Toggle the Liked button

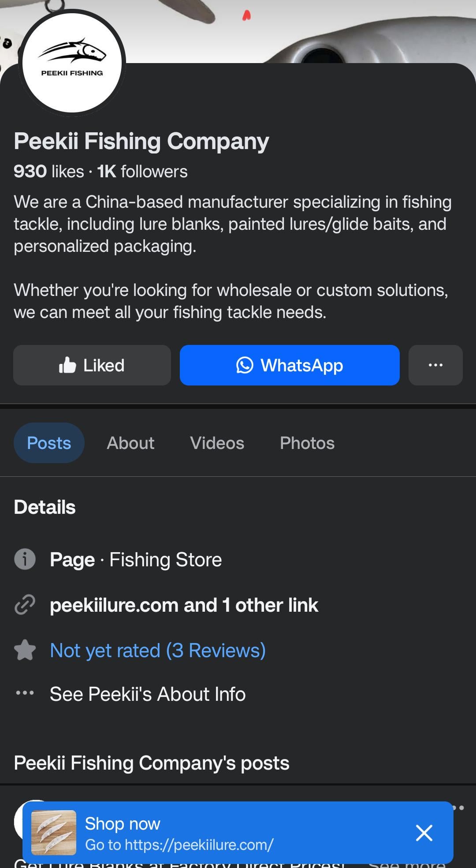(92, 365)
